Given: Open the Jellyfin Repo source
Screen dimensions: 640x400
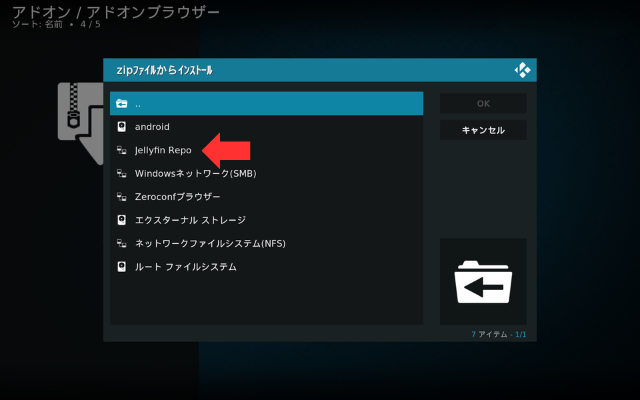Looking at the screenshot, I should (x=163, y=150).
